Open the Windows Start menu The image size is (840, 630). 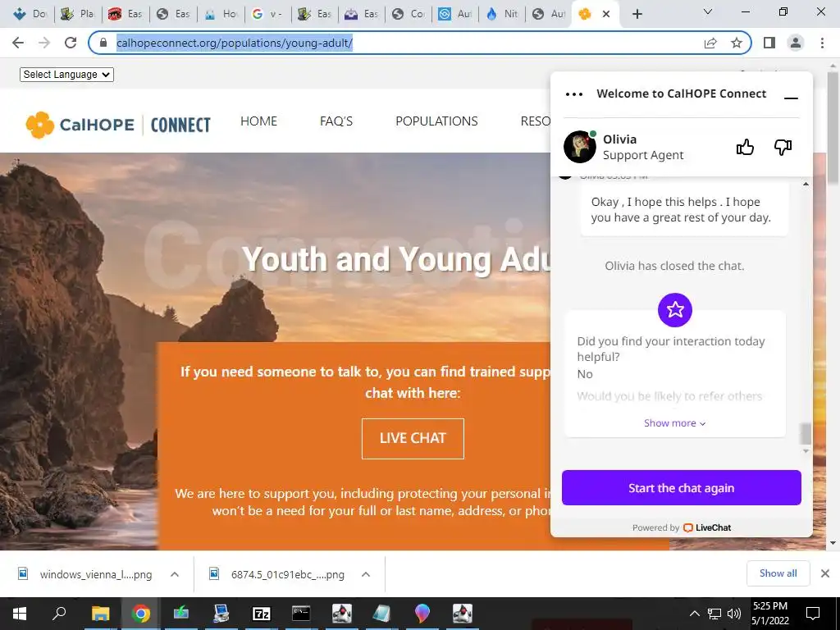(x=20, y=614)
